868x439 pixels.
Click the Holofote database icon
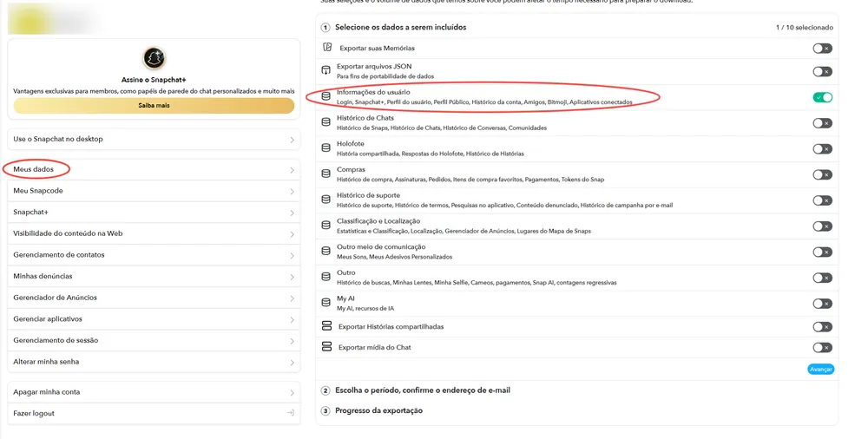(x=326, y=147)
